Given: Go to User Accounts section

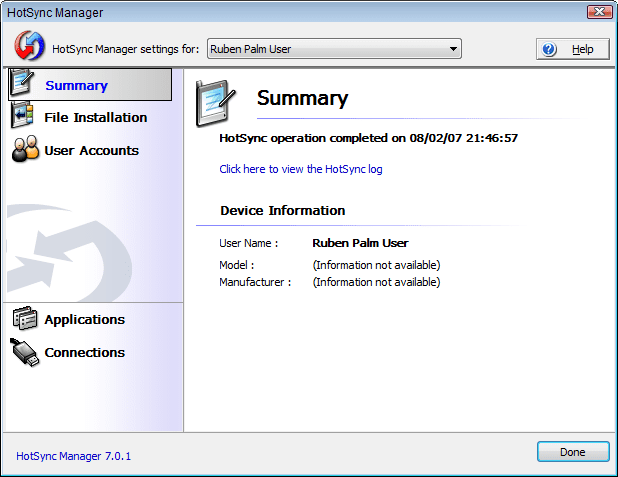Looking at the screenshot, I should click(91, 151).
